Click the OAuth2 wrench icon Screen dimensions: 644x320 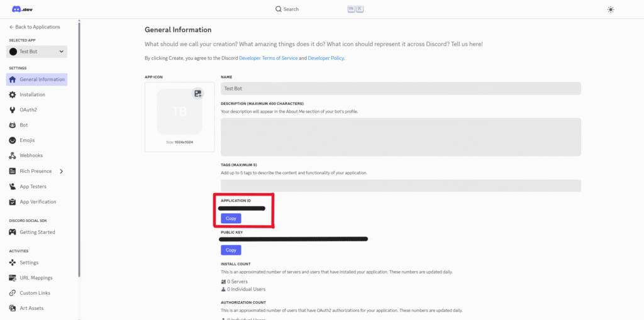(13, 110)
